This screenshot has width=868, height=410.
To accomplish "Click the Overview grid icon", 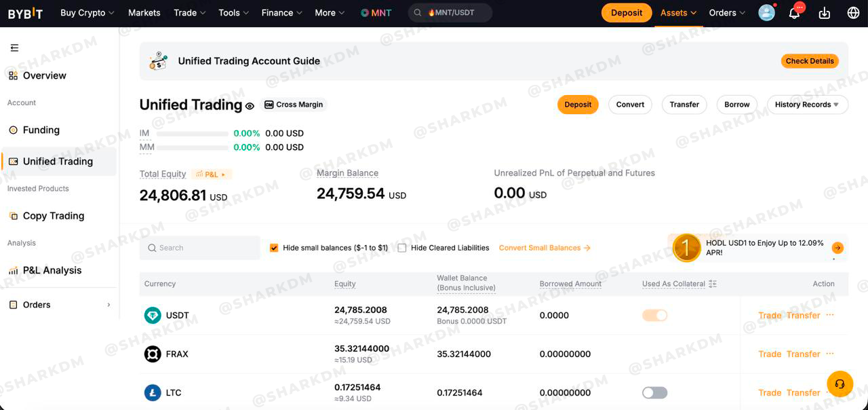I will tap(13, 75).
